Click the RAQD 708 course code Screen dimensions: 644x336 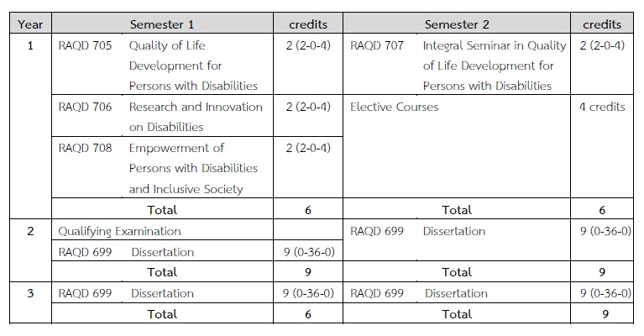click(85, 148)
